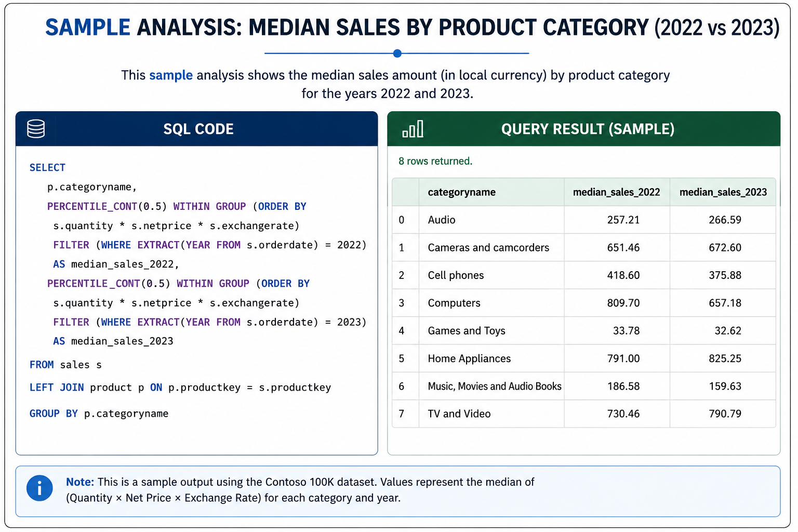Click the 'GROUP BY p.categoryname' code line

pyautogui.click(x=99, y=414)
